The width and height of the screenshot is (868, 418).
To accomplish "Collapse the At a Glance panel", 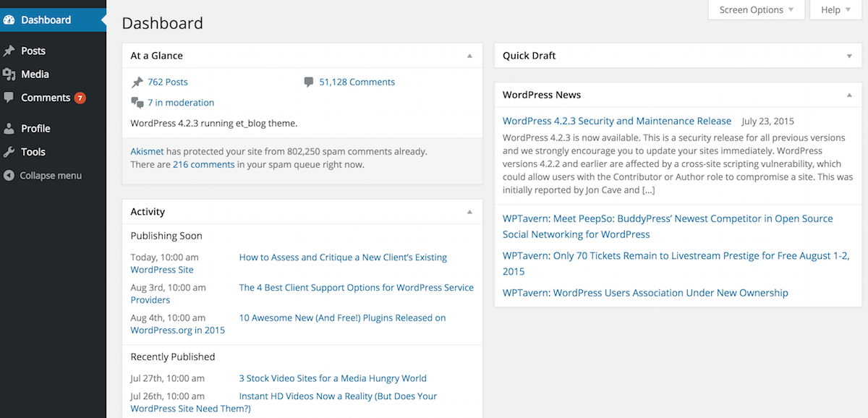I will pos(469,56).
